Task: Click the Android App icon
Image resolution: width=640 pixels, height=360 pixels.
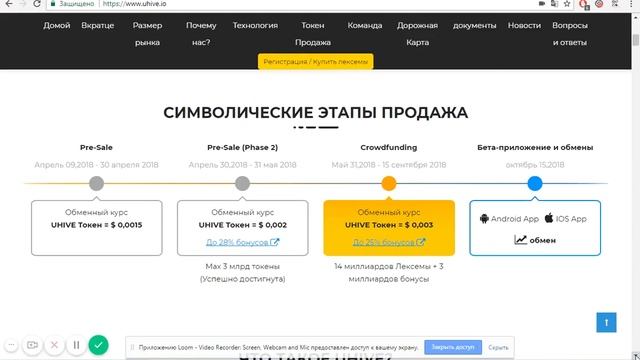Action: coord(484,218)
